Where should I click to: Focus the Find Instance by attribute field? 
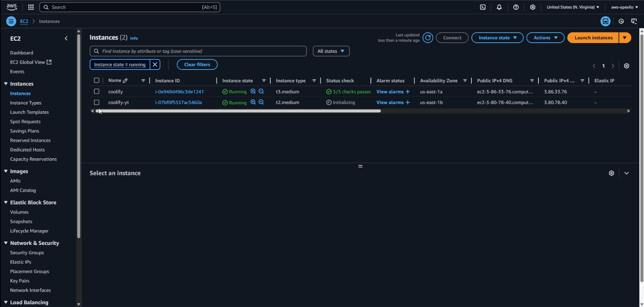tap(198, 51)
